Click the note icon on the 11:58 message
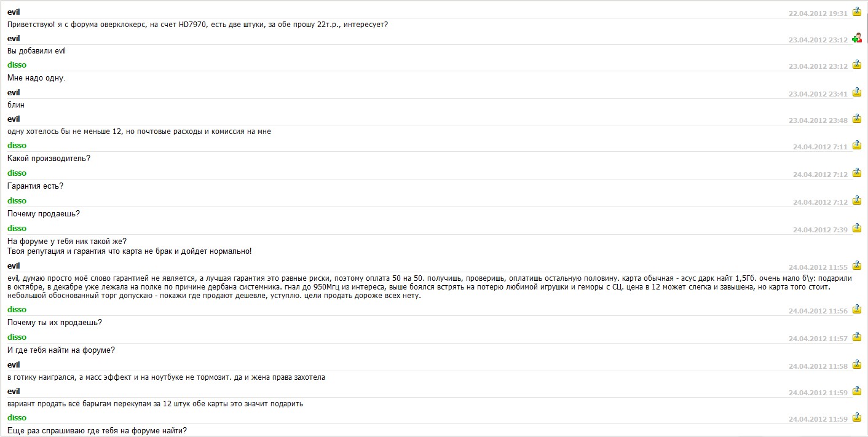Viewport: 868px width, 437px height. pyautogui.click(x=857, y=364)
